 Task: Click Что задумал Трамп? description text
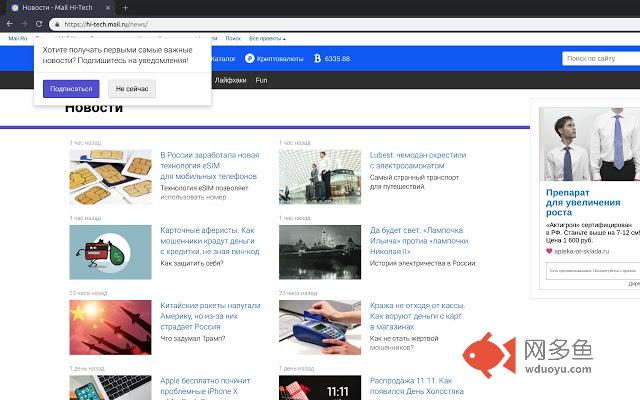(192, 338)
